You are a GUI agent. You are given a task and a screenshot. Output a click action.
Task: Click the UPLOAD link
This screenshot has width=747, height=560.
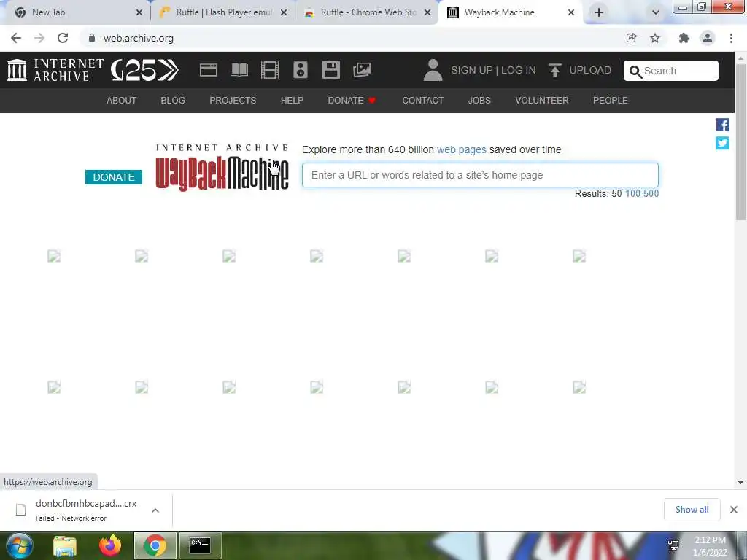click(x=589, y=70)
